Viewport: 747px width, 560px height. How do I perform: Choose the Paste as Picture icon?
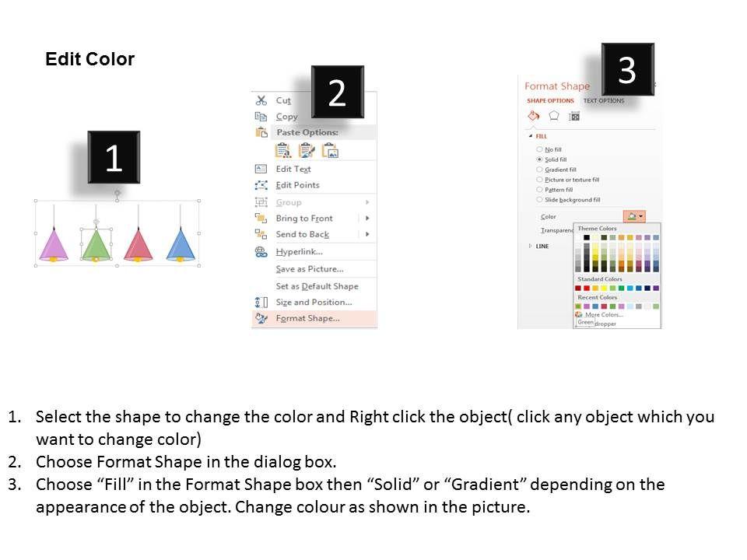point(330,150)
